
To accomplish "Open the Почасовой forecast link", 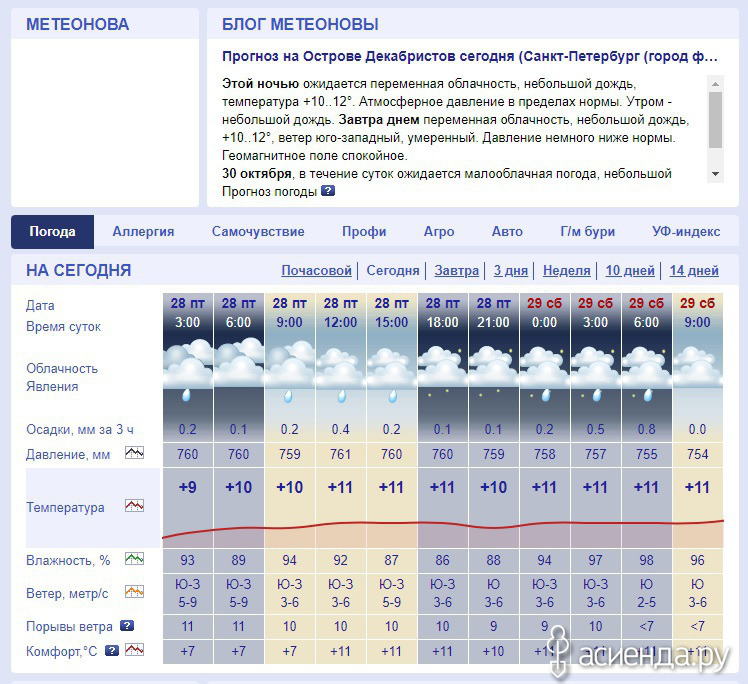I will (316, 270).
